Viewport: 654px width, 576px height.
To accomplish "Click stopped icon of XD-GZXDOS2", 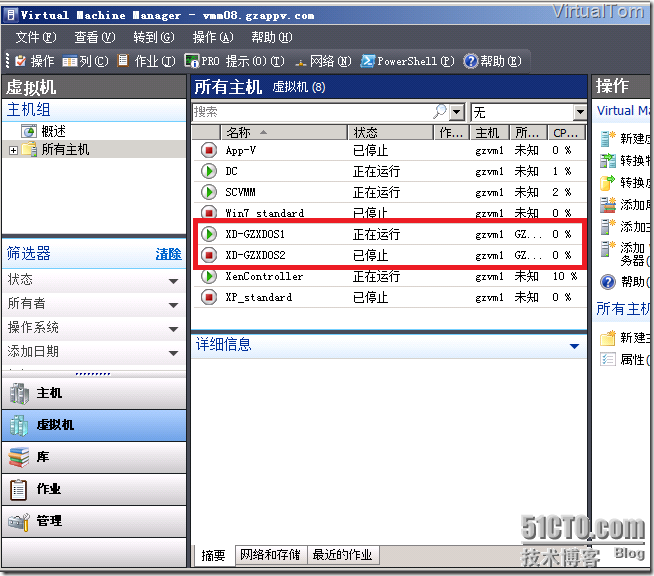I will point(209,255).
